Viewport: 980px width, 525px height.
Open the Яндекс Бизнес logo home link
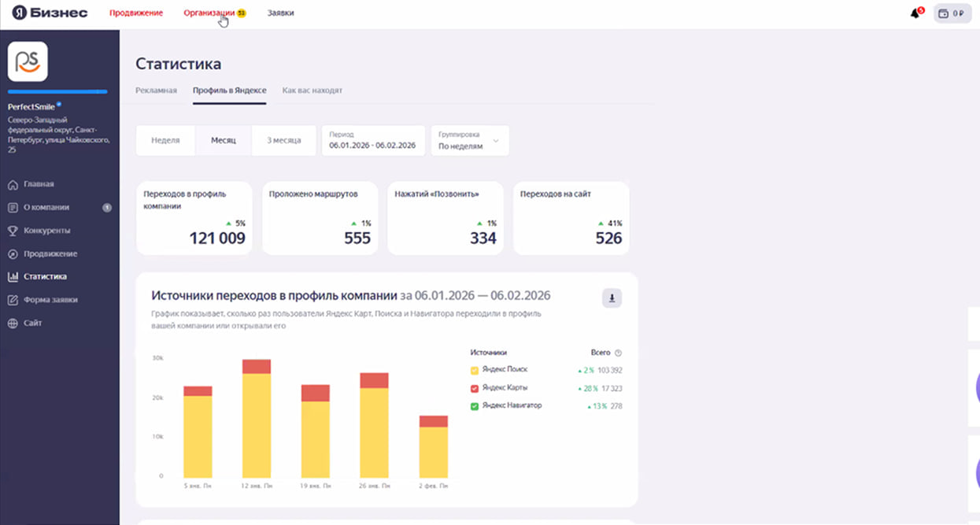click(x=50, y=13)
